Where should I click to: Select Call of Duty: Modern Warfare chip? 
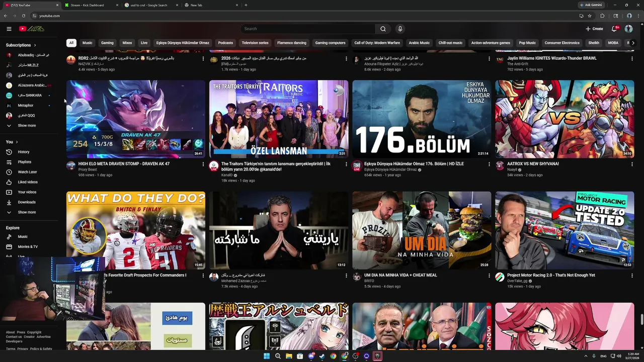click(x=377, y=43)
